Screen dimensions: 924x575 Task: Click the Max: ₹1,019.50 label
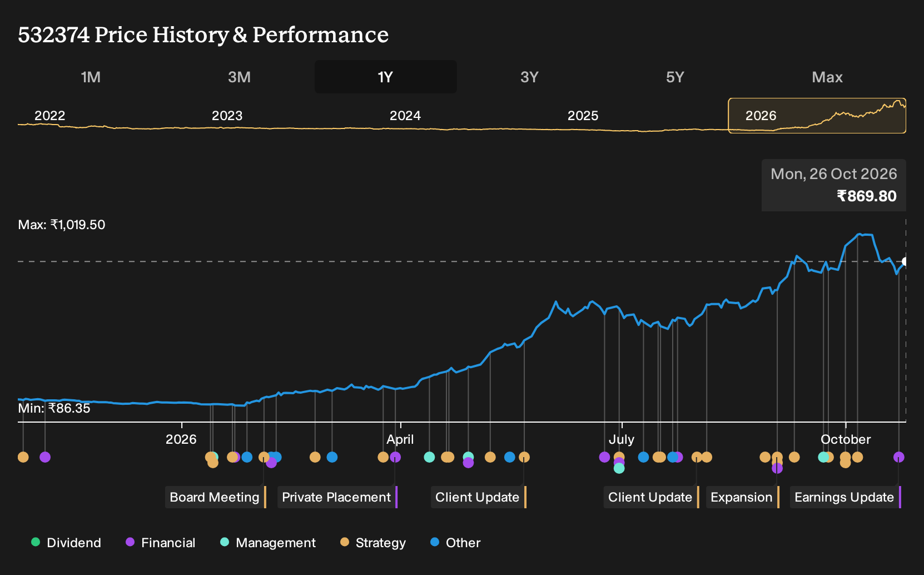[62, 225]
